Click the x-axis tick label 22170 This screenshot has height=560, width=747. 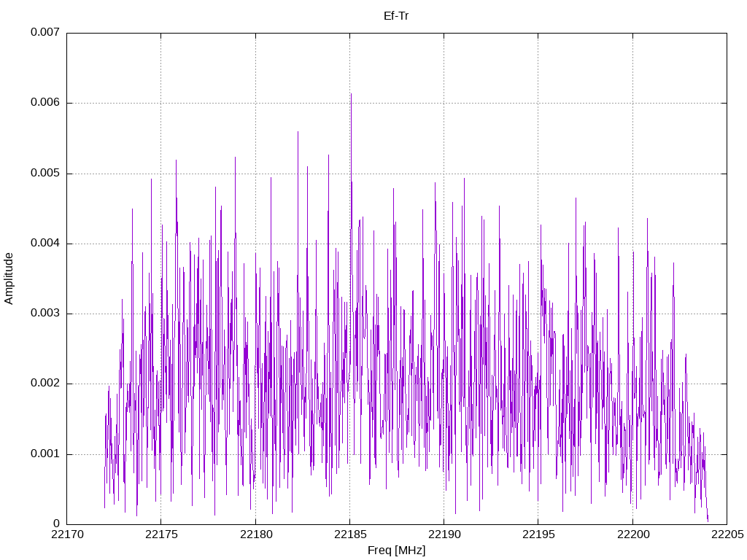(66, 534)
